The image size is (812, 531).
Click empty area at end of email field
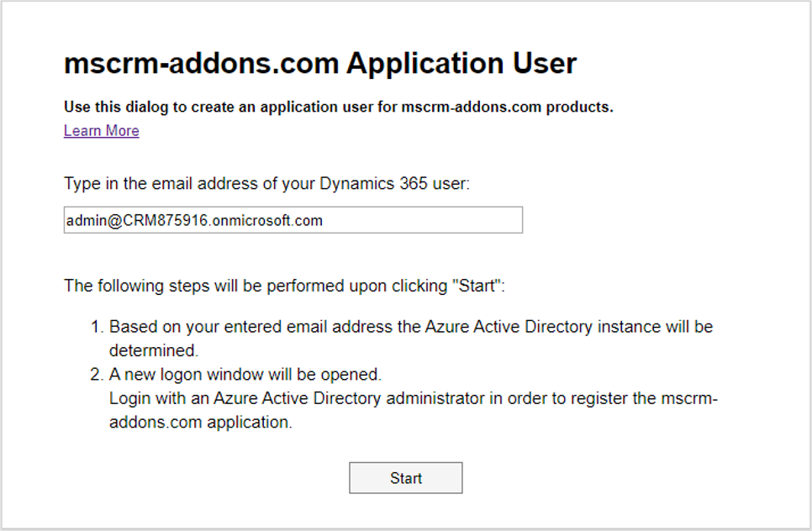(422, 220)
